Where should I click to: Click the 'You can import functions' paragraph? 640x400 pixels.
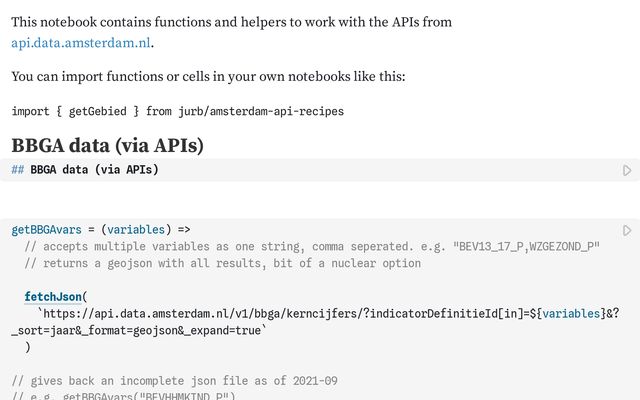208,77
